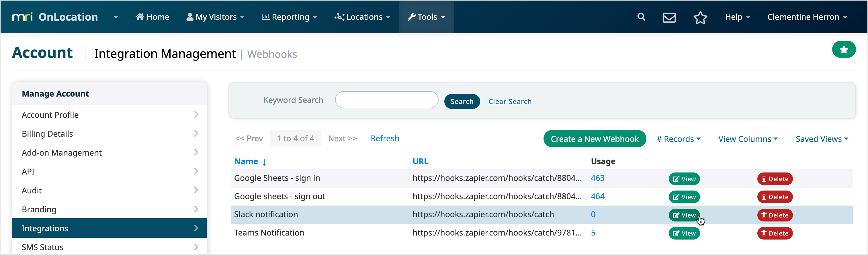Delete the Teams Notification webhook
This screenshot has width=868, height=255.
(x=775, y=234)
